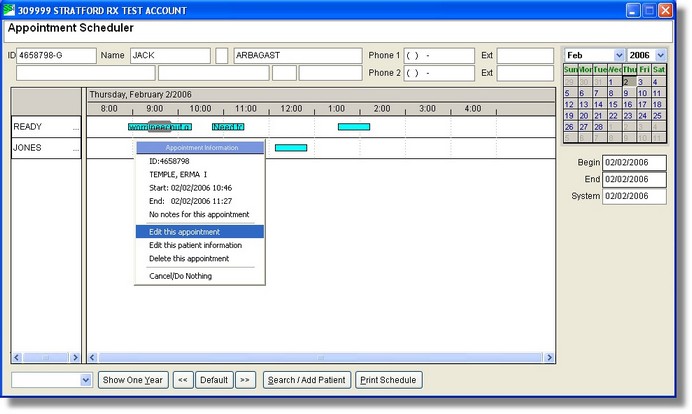The image size is (692, 414).
Task: Click the middle initial box between name fields
Action: pos(222,56)
